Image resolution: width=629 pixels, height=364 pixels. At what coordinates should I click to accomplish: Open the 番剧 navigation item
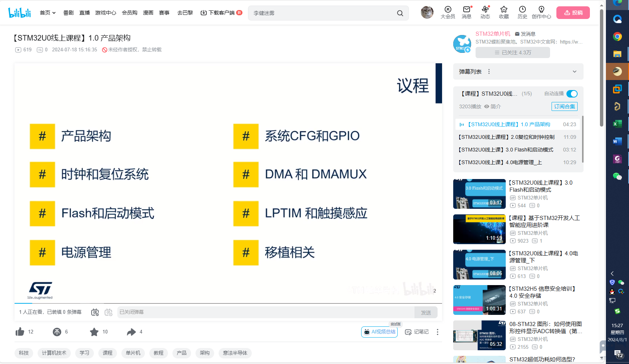[x=68, y=13]
